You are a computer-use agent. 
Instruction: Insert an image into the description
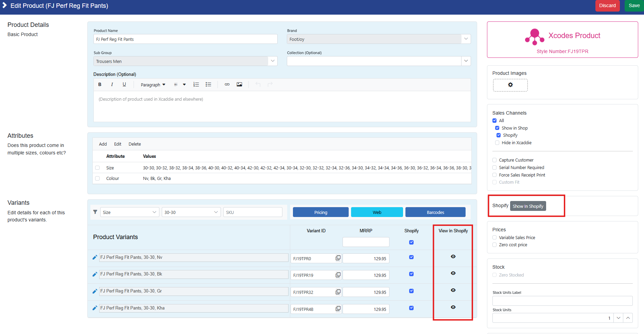coord(239,85)
